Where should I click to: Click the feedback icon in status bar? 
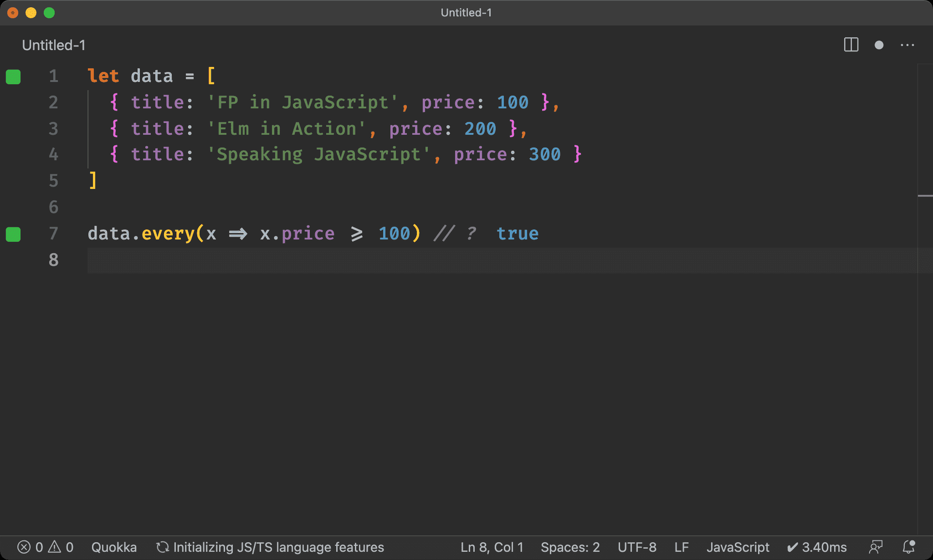[876, 547]
